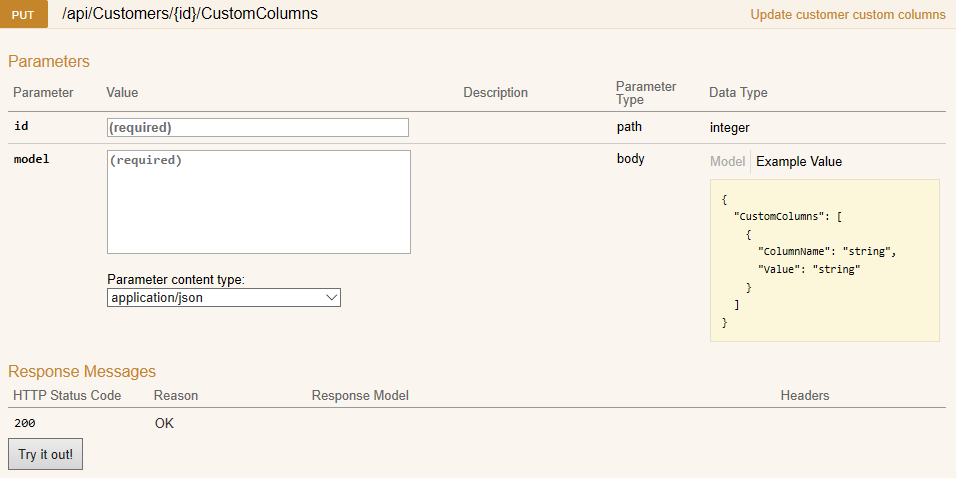Click the body parameter type text
956x478 pixels.
click(x=630, y=159)
